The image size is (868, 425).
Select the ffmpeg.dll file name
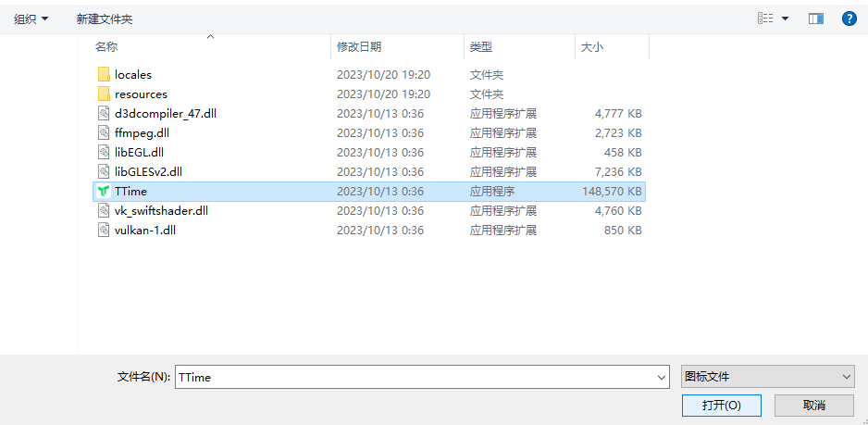click(x=142, y=133)
